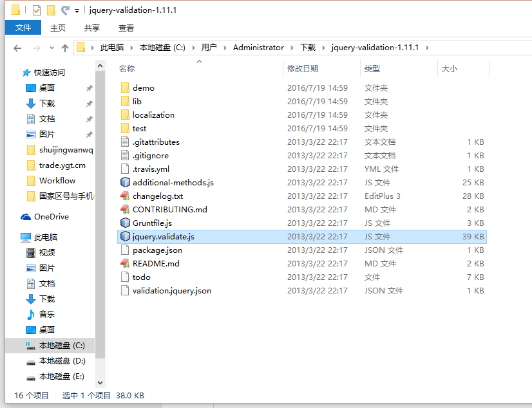Click 此电脑 in the address bar
Viewport: 532px width, 408px height.
tap(111, 48)
